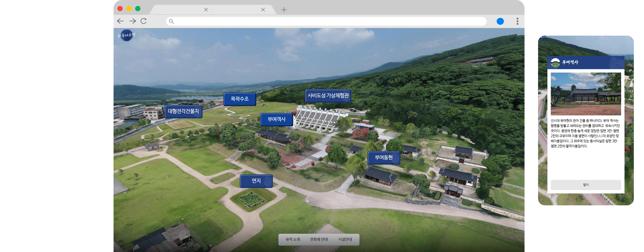
Task: Click the site logo on the map
Action: (x=127, y=35)
